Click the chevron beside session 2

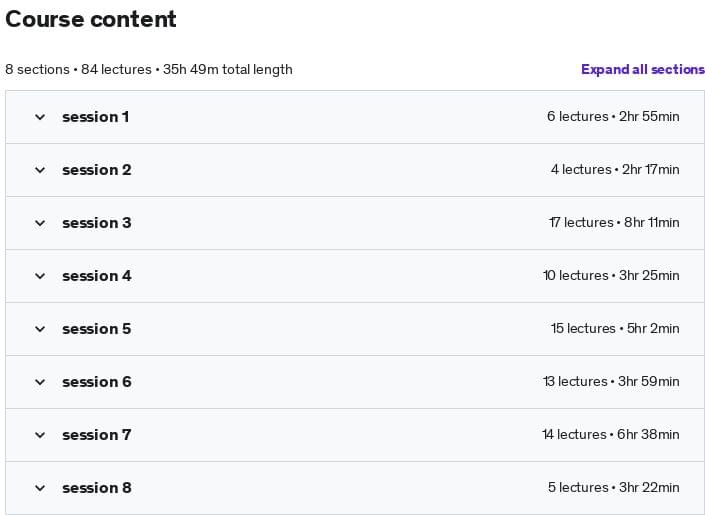coord(40,170)
